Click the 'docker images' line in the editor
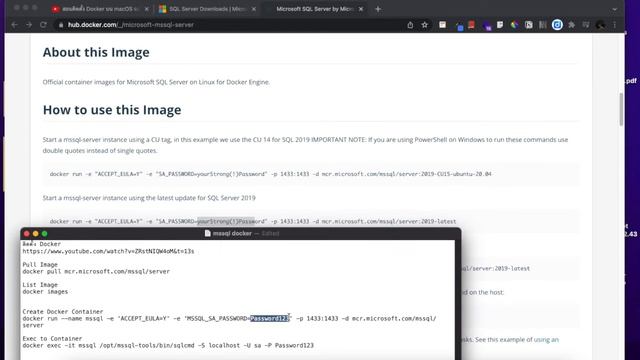The height and width of the screenshot is (360, 640). 45,292
